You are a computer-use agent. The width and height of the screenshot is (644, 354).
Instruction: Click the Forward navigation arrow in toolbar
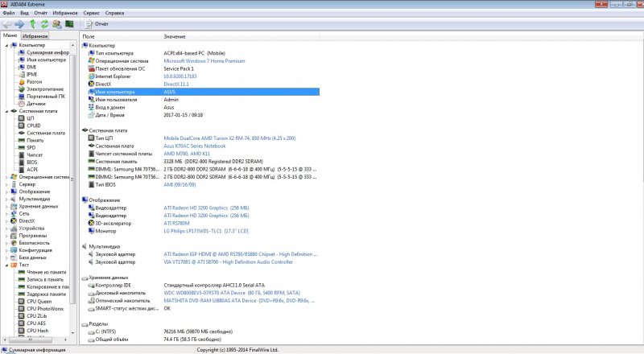point(19,24)
